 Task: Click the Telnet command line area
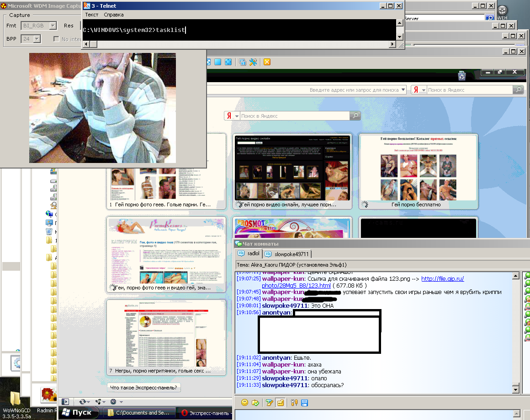point(239,30)
